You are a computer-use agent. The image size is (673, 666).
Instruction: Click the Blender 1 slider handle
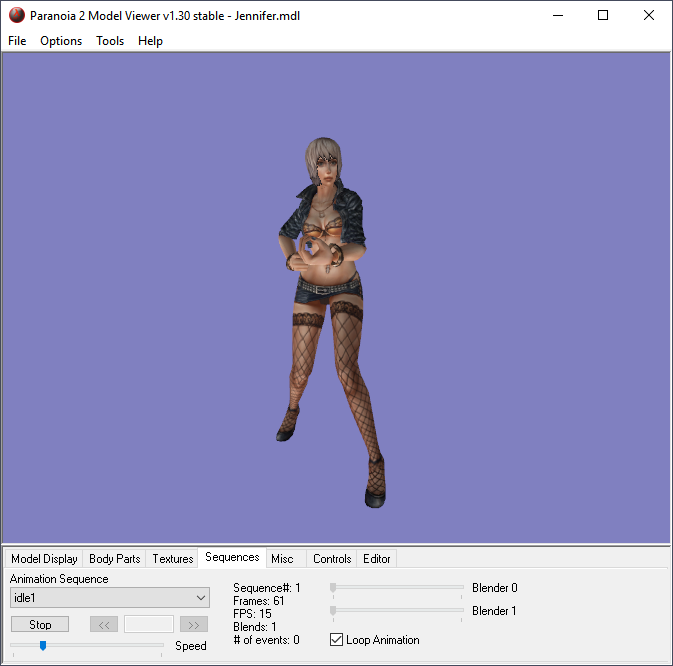(333, 610)
